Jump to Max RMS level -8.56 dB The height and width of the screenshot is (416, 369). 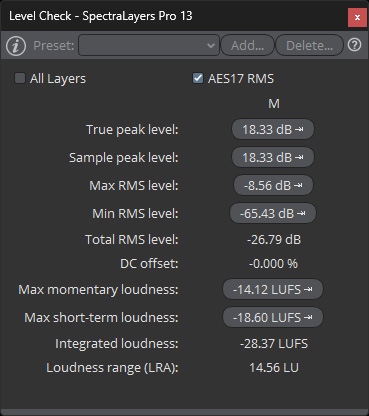(273, 185)
